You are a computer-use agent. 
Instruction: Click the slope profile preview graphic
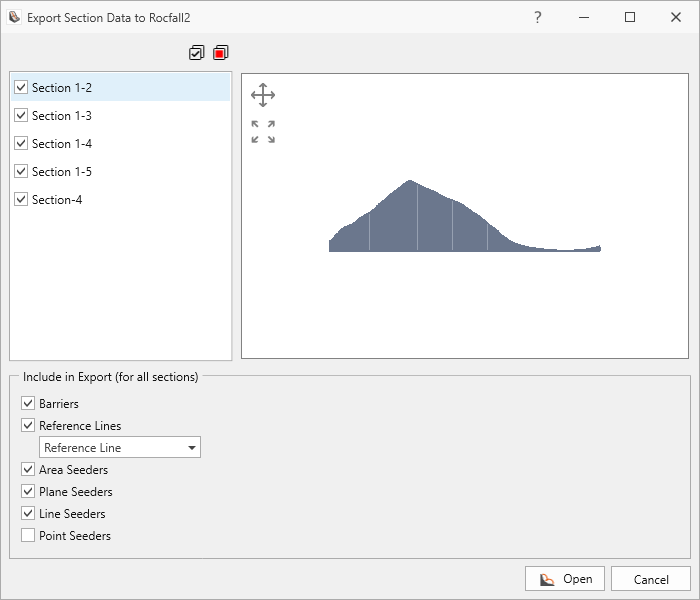click(x=465, y=216)
